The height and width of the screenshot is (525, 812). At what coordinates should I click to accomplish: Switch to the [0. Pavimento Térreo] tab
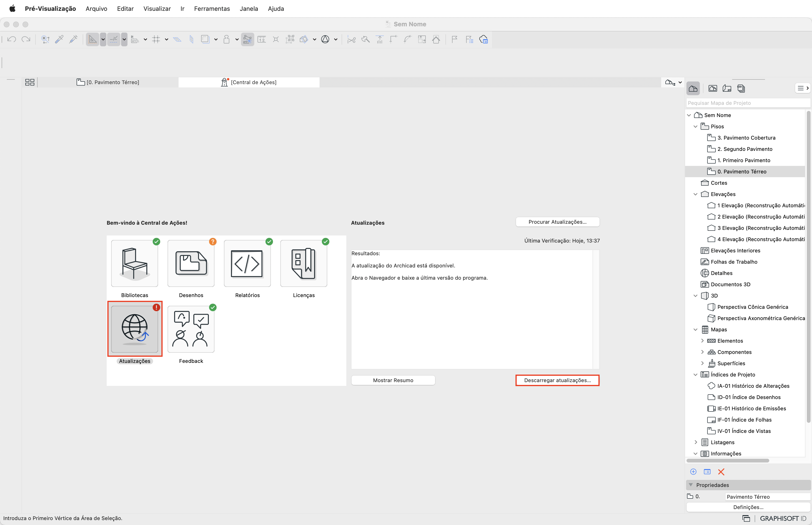pos(113,82)
